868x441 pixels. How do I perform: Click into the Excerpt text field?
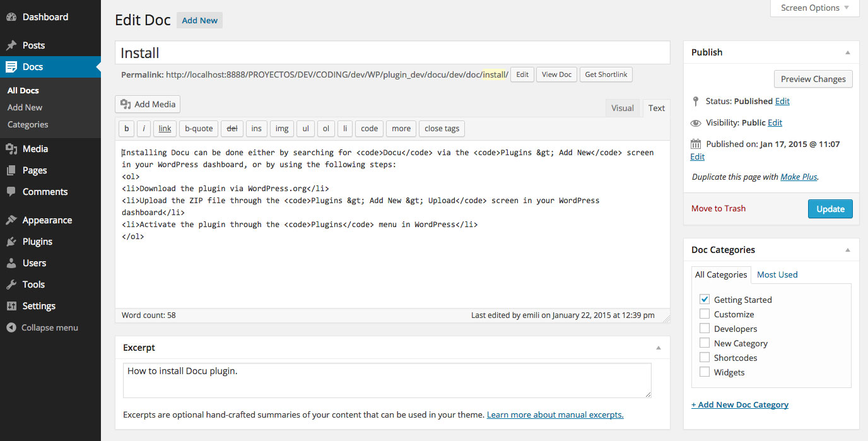[387, 380]
